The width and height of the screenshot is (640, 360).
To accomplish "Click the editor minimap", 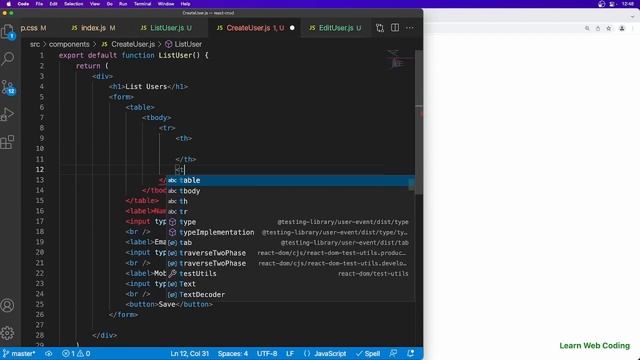I will (395, 59).
